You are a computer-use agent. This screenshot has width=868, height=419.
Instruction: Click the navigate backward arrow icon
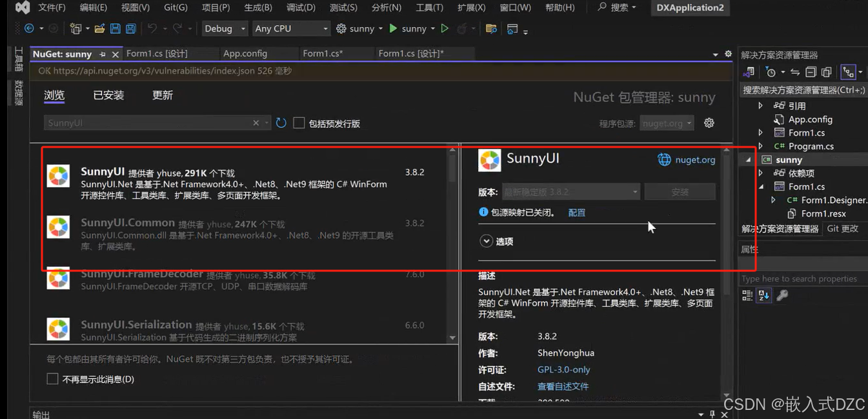tap(29, 28)
